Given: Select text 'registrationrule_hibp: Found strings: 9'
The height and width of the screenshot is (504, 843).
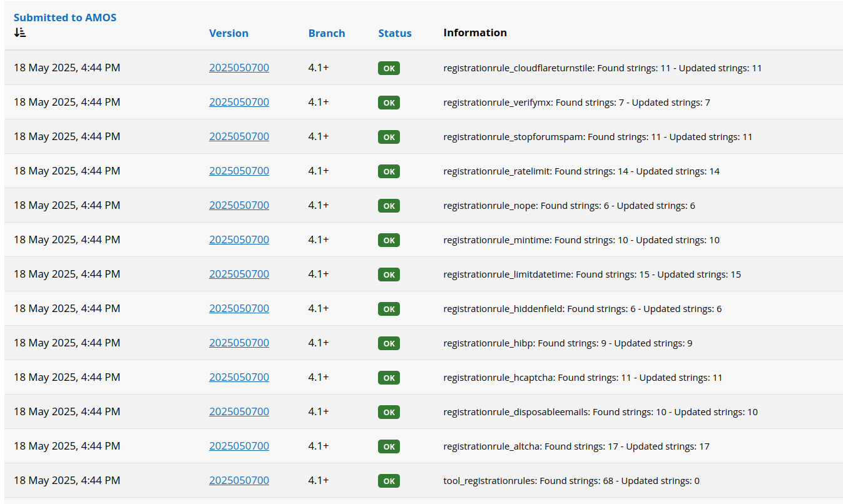Looking at the screenshot, I should coord(524,343).
